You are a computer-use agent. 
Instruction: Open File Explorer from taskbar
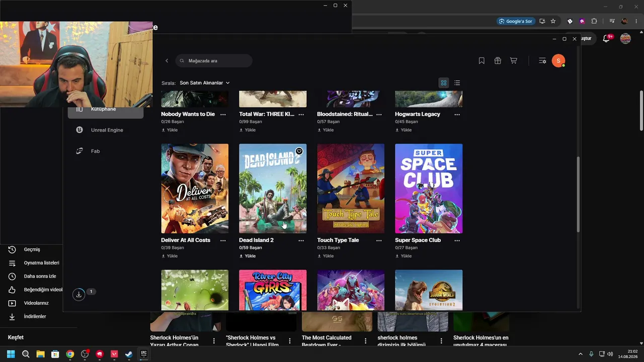(x=40, y=354)
